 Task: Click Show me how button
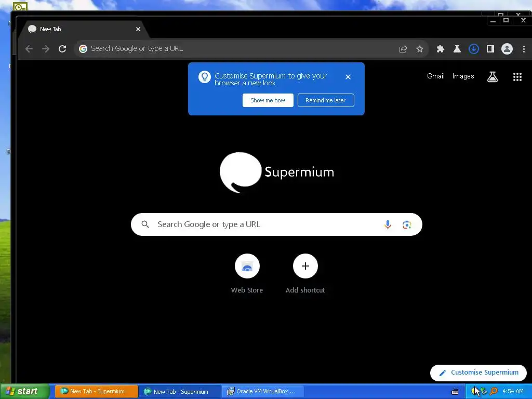[x=268, y=100]
